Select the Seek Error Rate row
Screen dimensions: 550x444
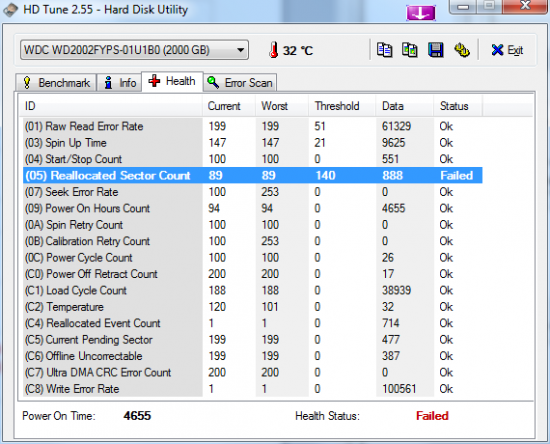pos(253,192)
